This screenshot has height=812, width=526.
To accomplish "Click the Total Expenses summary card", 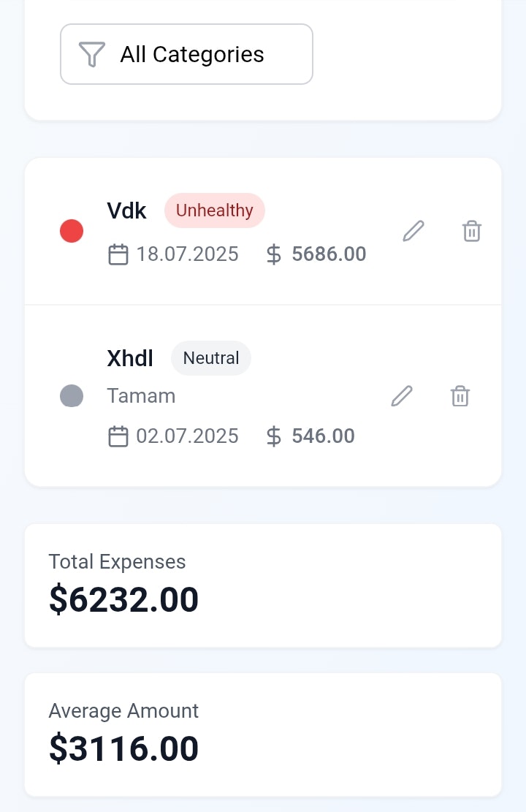I will 263,585.
